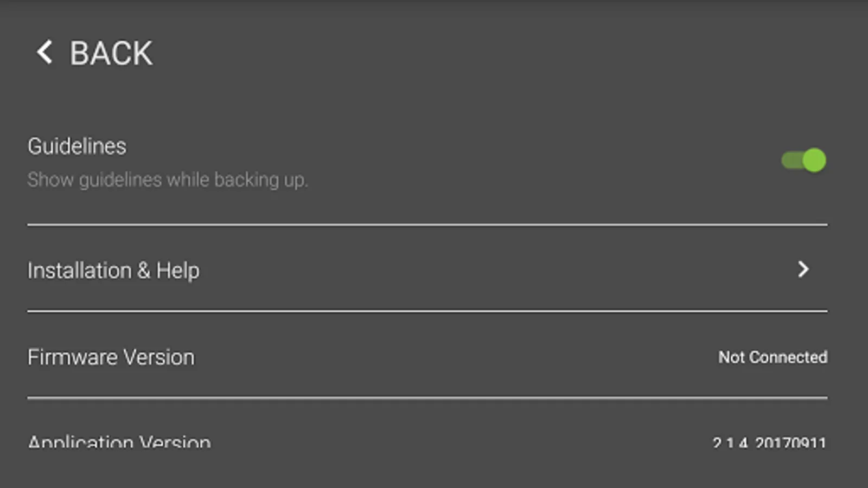Click the word 'Firmware' in the list

click(73, 357)
